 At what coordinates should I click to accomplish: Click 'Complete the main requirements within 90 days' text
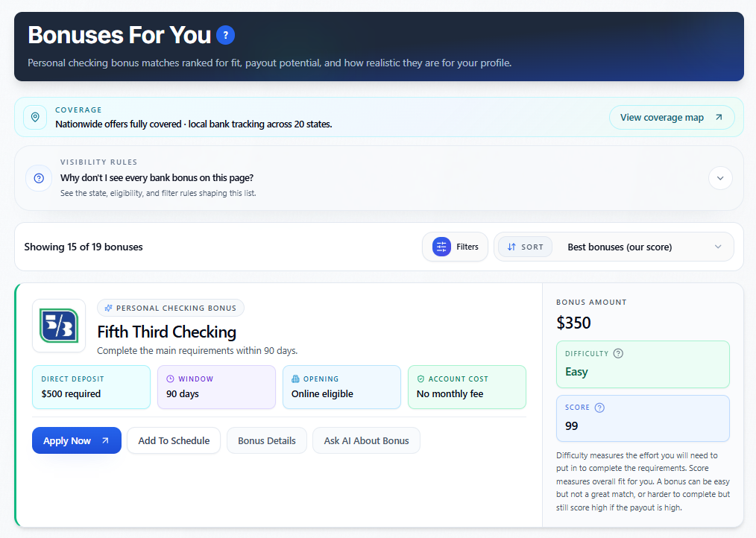point(197,350)
